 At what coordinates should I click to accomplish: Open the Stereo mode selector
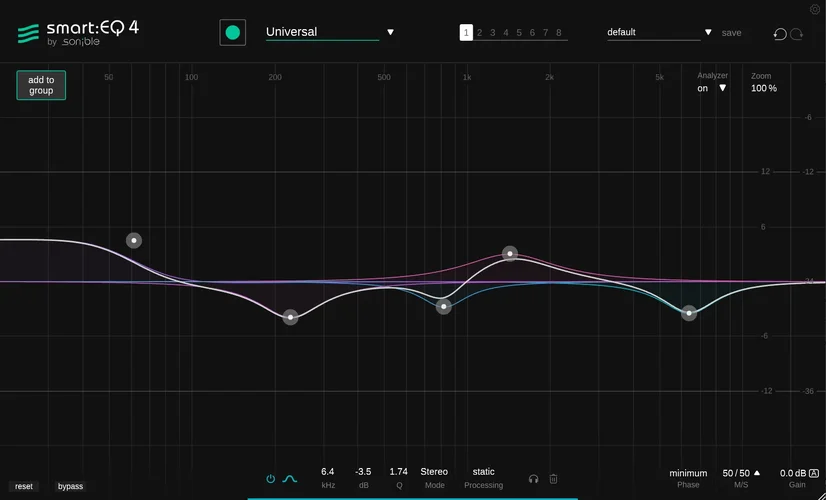tap(434, 472)
